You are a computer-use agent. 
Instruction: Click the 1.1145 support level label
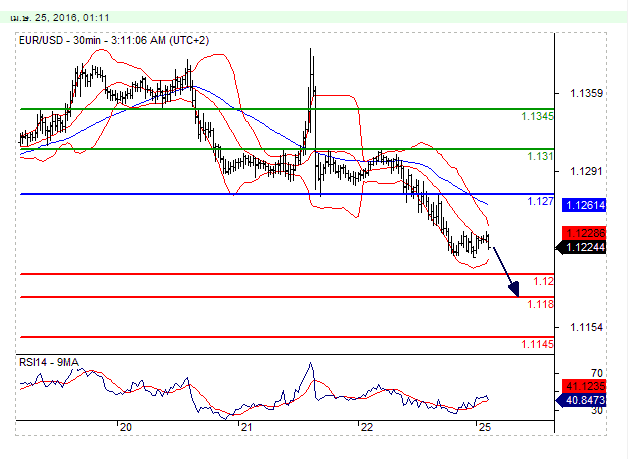point(537,344)
